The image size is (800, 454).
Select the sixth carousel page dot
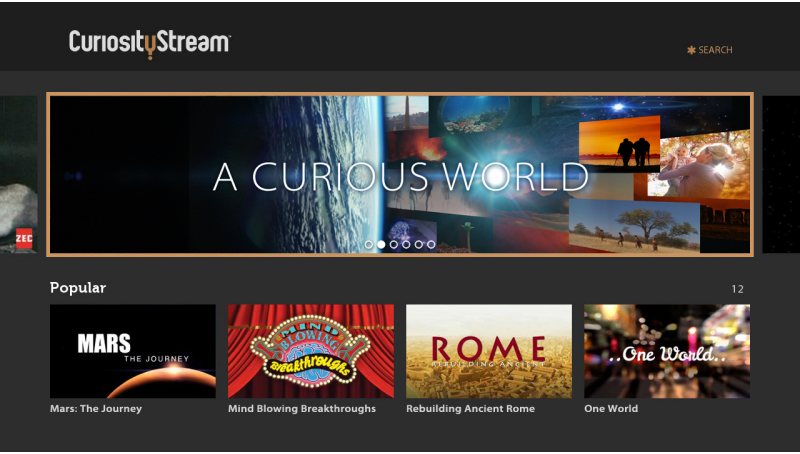[x=431, y=244]
